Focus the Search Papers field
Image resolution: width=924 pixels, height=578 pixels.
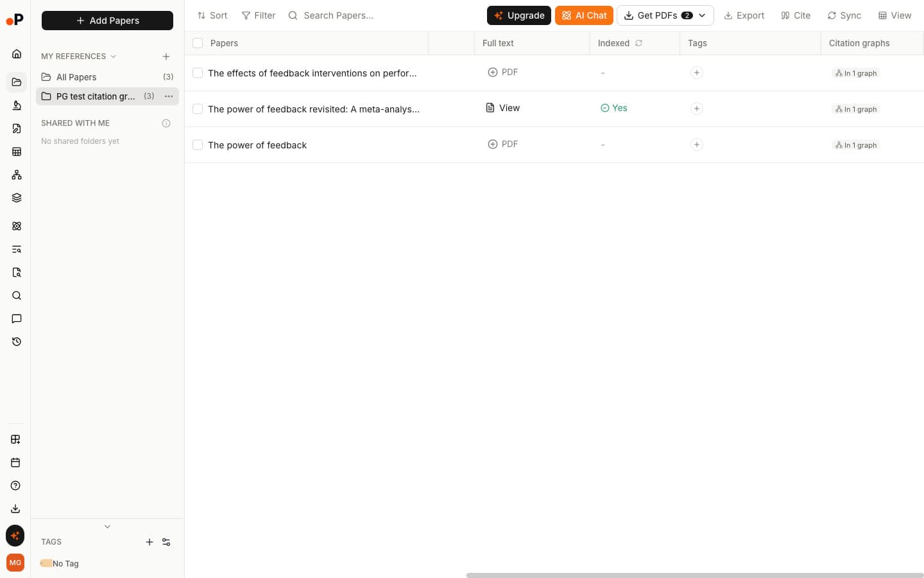click(x=382, y=15)
